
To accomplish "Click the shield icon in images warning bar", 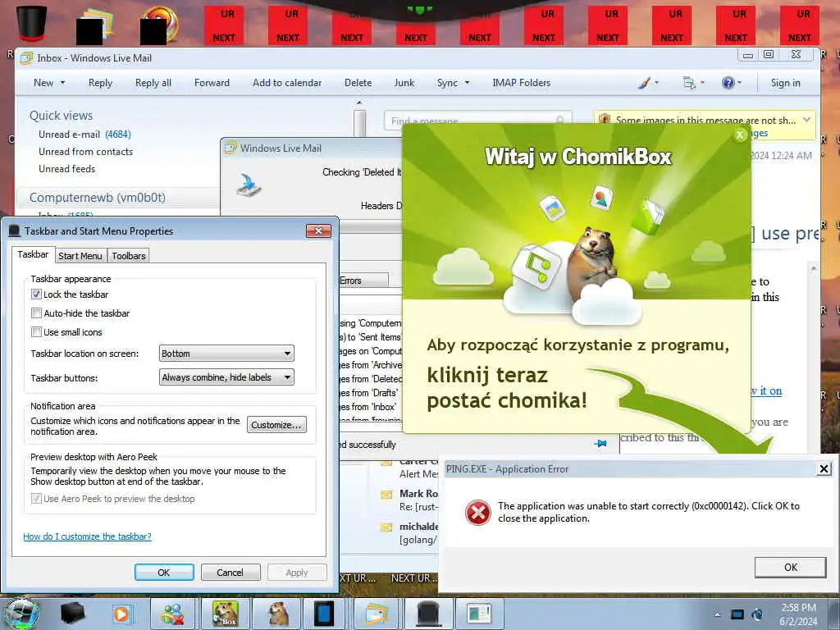I will (605, 120).
